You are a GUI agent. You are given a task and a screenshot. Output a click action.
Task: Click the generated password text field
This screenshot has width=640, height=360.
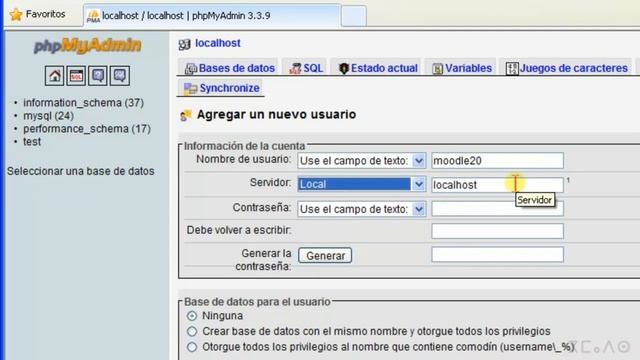pos(498,254)
